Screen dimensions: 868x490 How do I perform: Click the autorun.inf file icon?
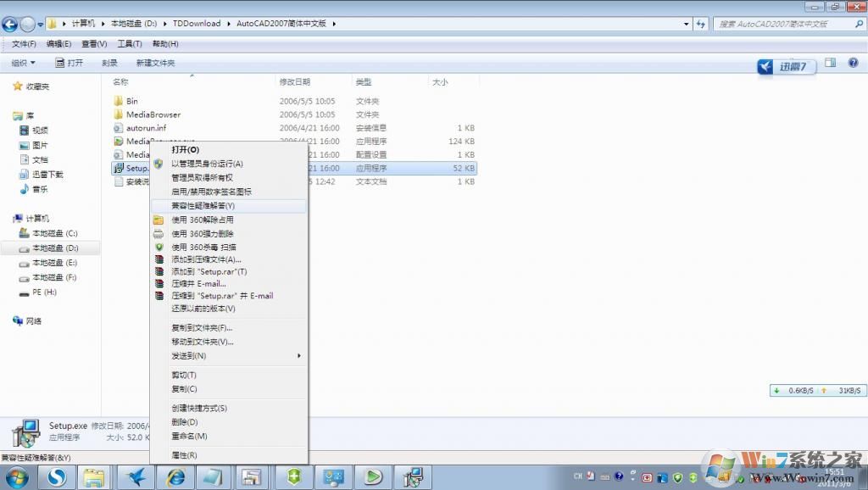click(x=118, y=128)
